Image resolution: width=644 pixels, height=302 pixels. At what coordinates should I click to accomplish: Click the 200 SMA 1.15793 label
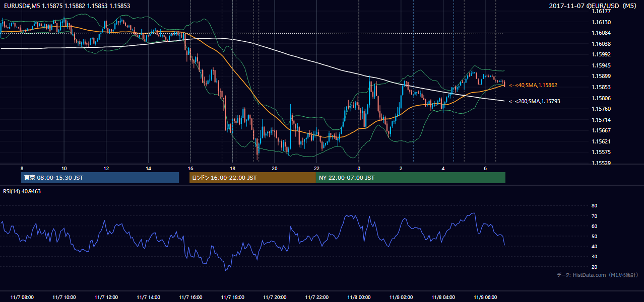point(535,101)
